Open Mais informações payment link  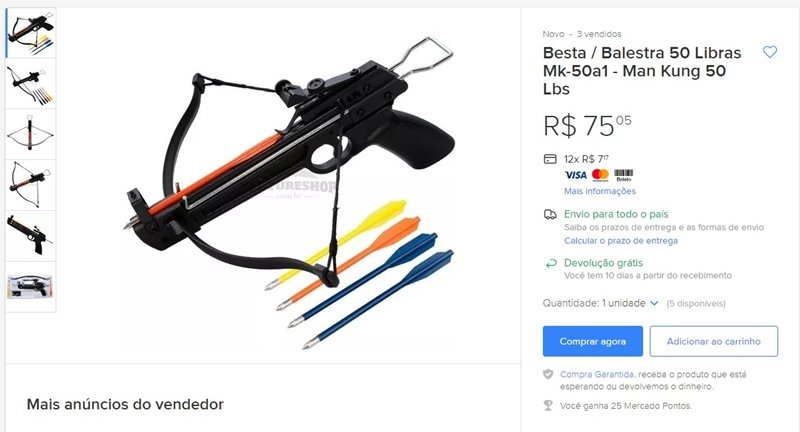pyautogui.click(x=599, y=191)
